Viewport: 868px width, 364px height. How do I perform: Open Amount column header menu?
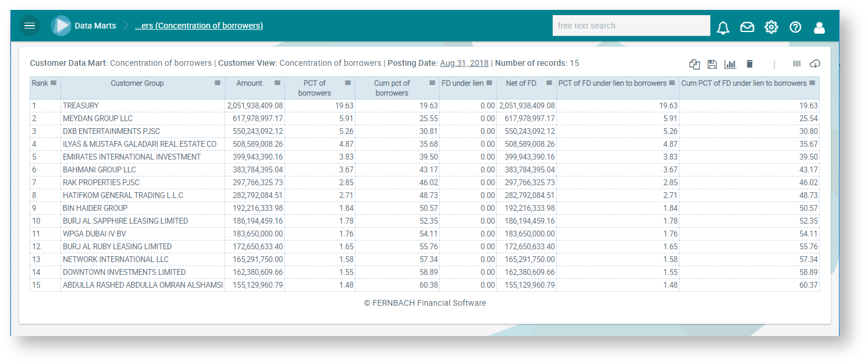278,83
